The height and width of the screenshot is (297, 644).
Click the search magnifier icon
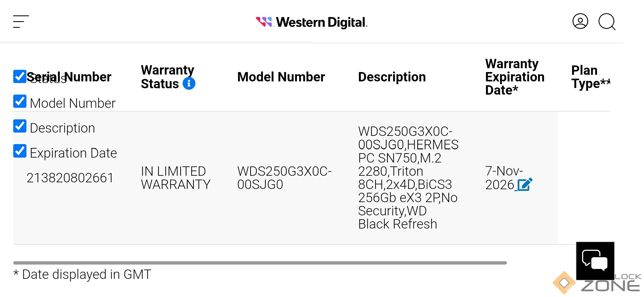coord(607,21)
